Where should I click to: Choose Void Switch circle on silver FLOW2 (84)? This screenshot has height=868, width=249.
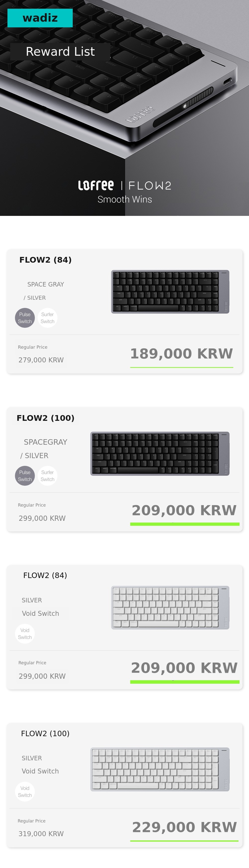(x=25, y=633)
